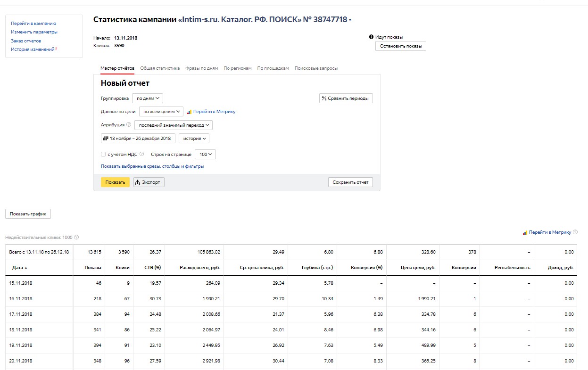Switch to the Общая статистика tab
The image size is (588, 370).
coord(160,68)
